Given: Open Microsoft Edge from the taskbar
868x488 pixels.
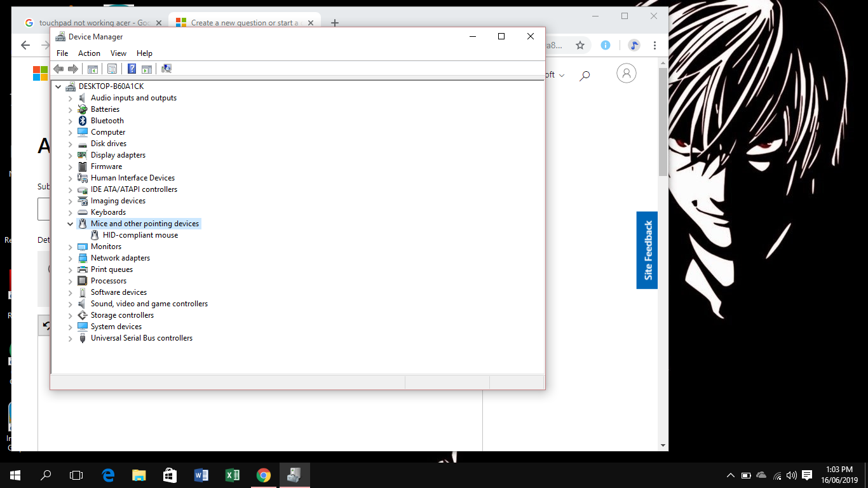Looking at the screenshot, I should tap(108, 475).
